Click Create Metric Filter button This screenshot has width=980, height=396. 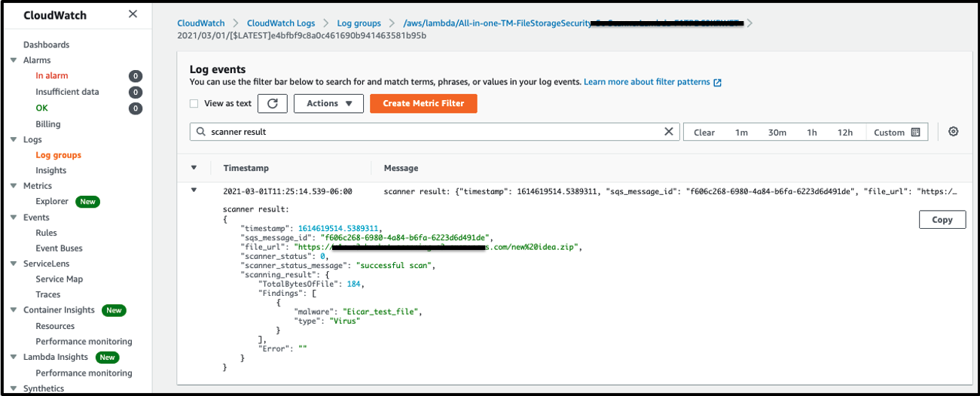[x=423, y=103]
